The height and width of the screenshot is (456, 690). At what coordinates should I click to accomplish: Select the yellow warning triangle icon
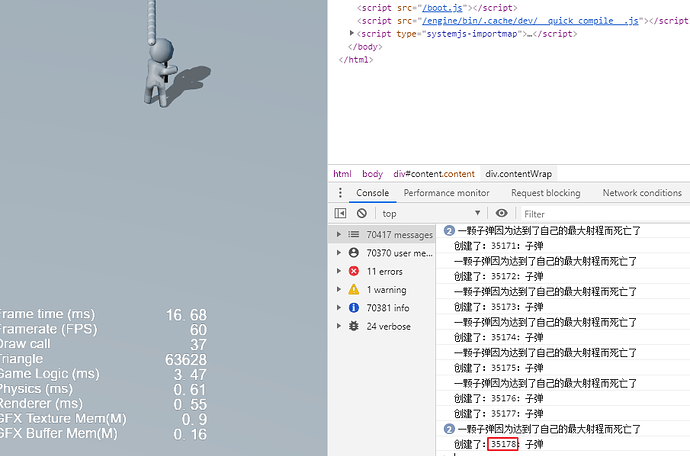(x=354, y=289)
